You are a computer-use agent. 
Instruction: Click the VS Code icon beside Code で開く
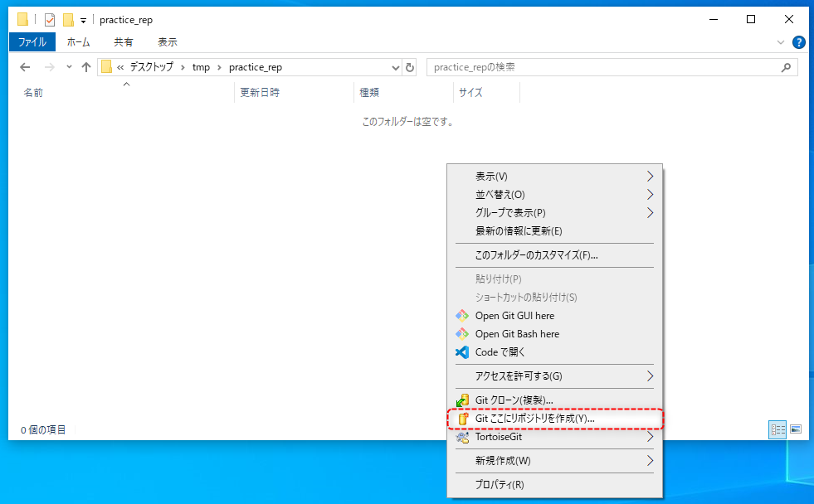tap(462, 352)
